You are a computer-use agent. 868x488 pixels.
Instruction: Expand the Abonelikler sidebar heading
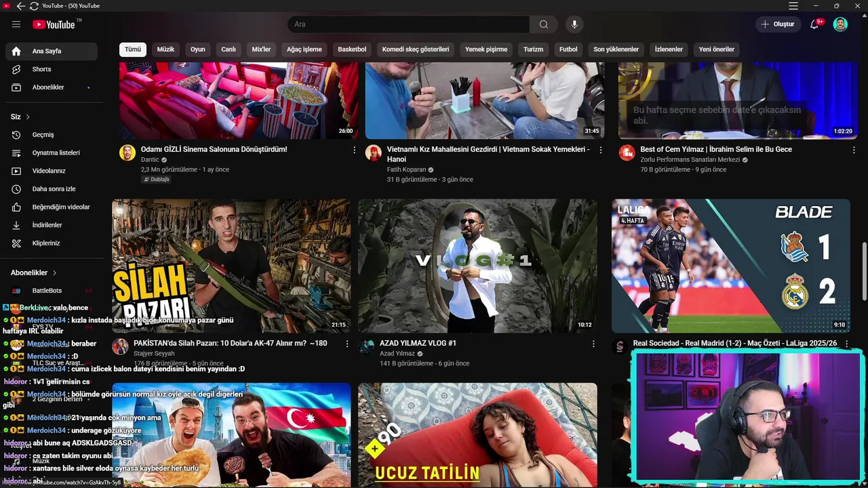34,272
